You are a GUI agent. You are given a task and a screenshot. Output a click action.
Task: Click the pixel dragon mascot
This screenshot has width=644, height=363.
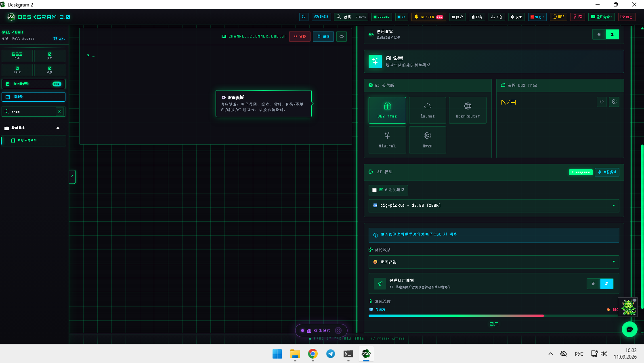tap(628, 307)
